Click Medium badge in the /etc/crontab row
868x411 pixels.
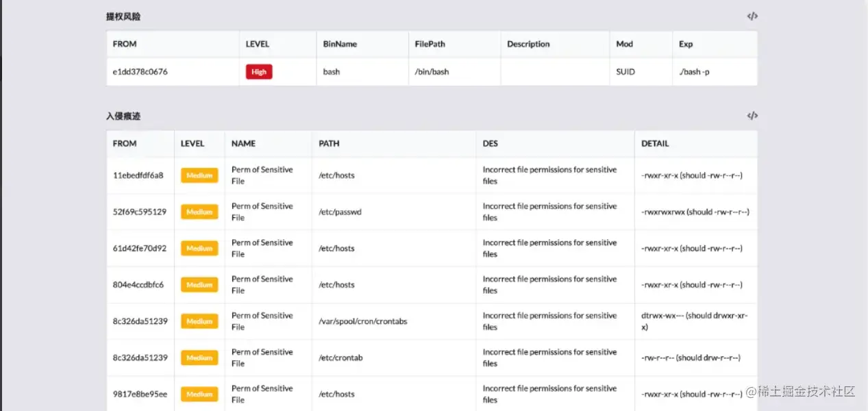199,358
